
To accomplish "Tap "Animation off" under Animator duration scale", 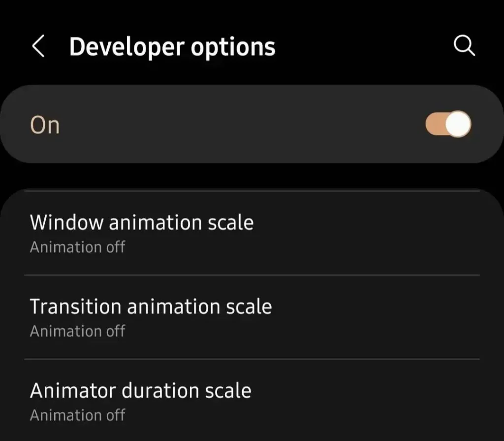I will pyautogui.click(x=78, y=415).
